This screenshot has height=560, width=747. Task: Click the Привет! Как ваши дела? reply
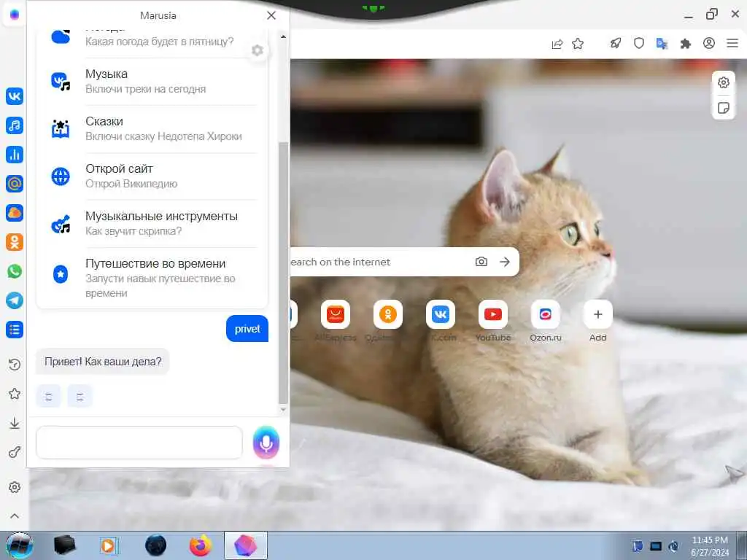pos(102,362)
